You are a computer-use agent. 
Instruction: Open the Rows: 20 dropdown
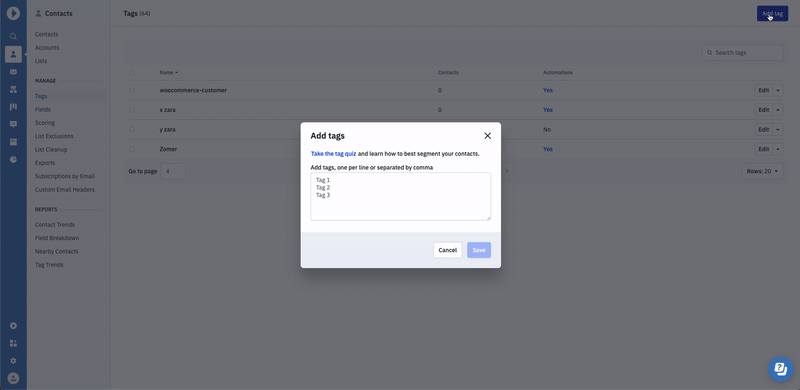tap(762, 171)
